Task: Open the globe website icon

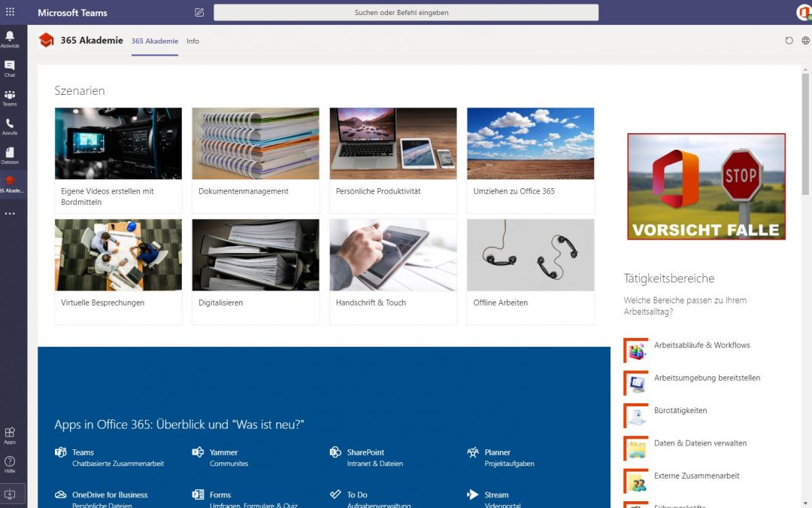Action: (805, 41)
